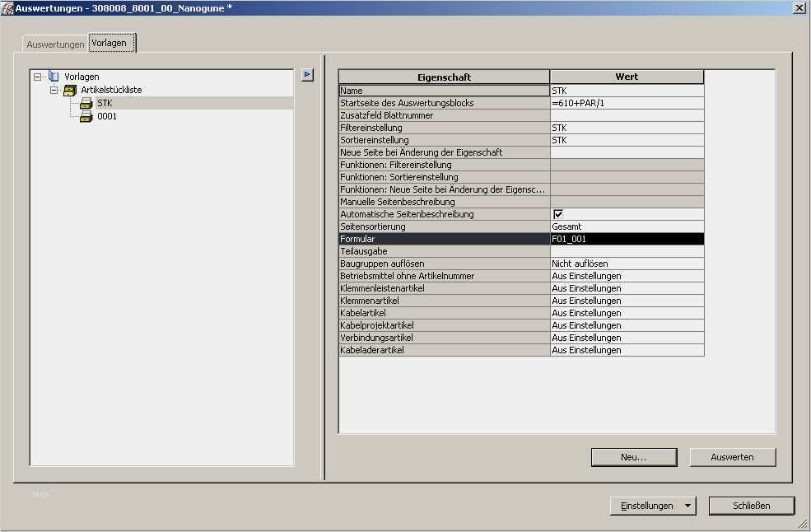This screenshot has height=532, width=811.
Task: Select the Formular value F01_001
Action: 626,239
